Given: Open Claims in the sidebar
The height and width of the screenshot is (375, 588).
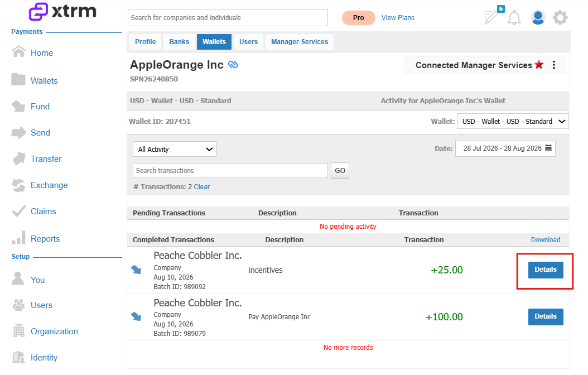Looking at the screenshot, I should [x=44, y=211].
